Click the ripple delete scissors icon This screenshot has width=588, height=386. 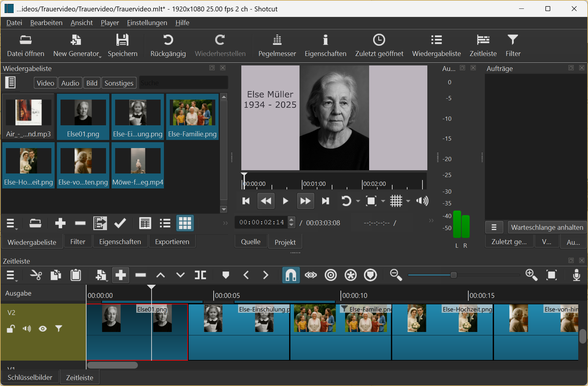(36, 275)
